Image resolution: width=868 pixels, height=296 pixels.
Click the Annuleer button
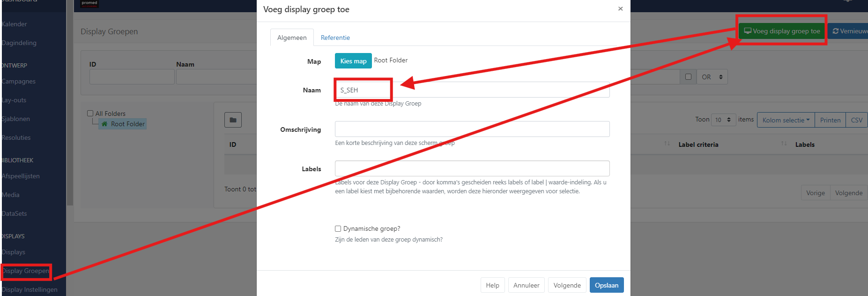(526, 285)
